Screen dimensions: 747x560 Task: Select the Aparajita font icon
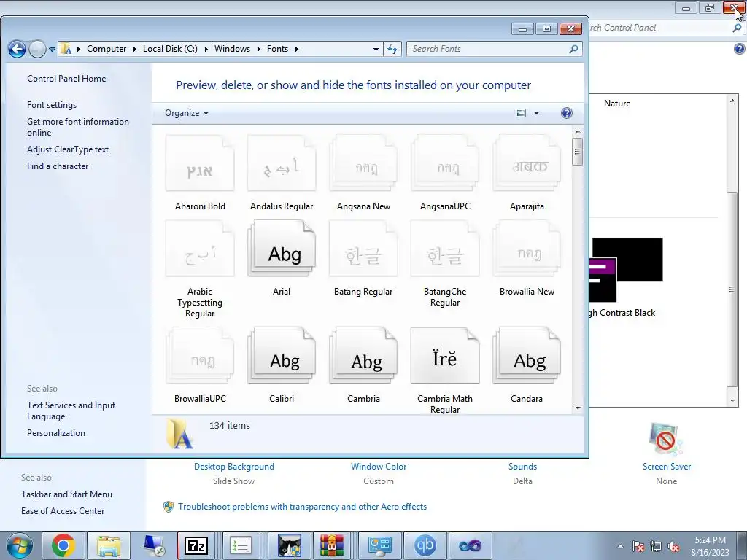[x=527, y=163]
